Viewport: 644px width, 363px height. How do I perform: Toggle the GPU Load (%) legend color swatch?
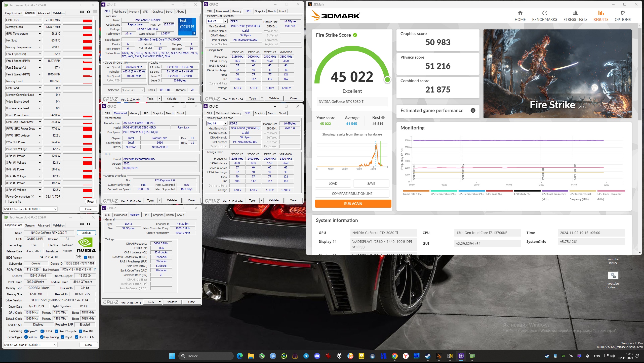499,191
